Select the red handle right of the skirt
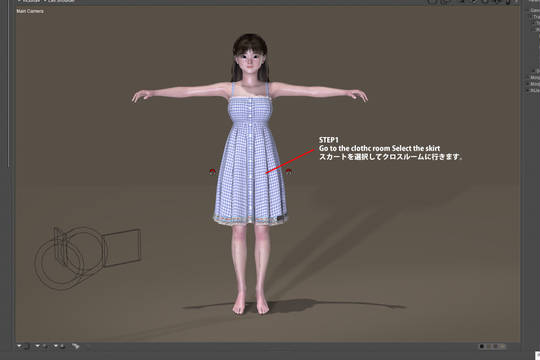Image resolution: width=540 pixels, height=360 pixels. [x=288, y=171]
